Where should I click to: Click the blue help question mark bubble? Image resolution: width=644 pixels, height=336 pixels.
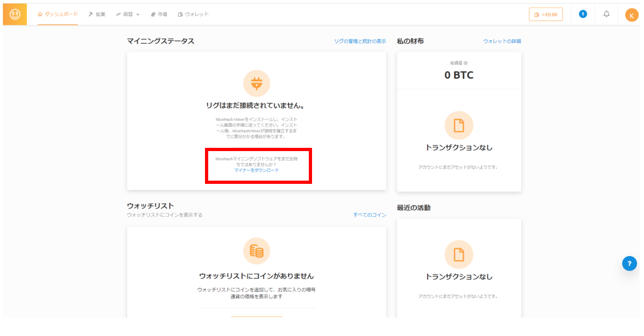pyautogui.click(x=629, y=263)
